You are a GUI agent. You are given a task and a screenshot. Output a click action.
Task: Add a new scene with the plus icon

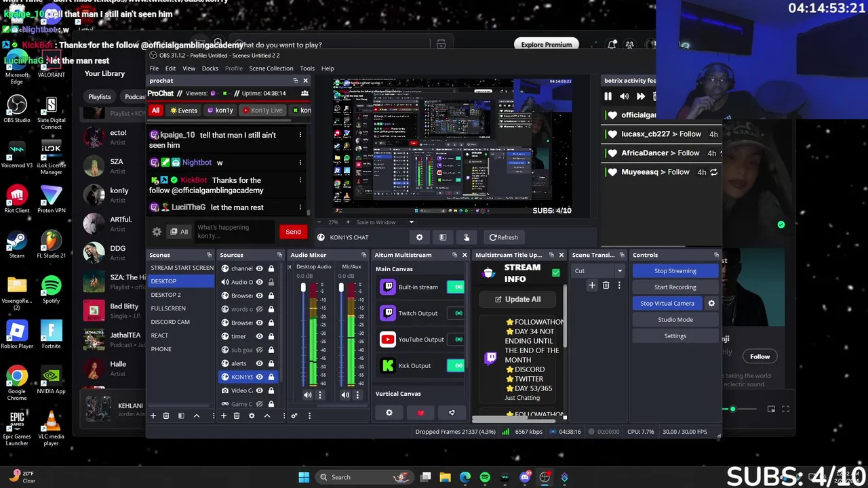(153, 415)
